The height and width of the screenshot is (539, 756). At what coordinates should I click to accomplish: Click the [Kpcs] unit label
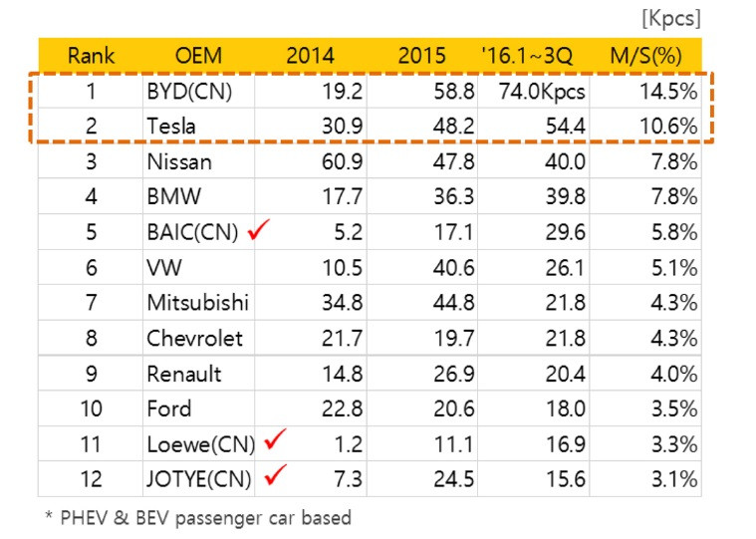[671, 19]
